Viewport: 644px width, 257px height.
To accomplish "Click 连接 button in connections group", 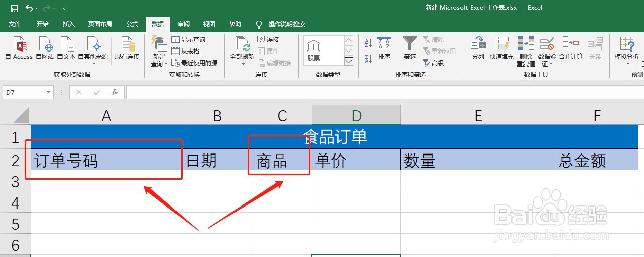I will pos(268,39).
